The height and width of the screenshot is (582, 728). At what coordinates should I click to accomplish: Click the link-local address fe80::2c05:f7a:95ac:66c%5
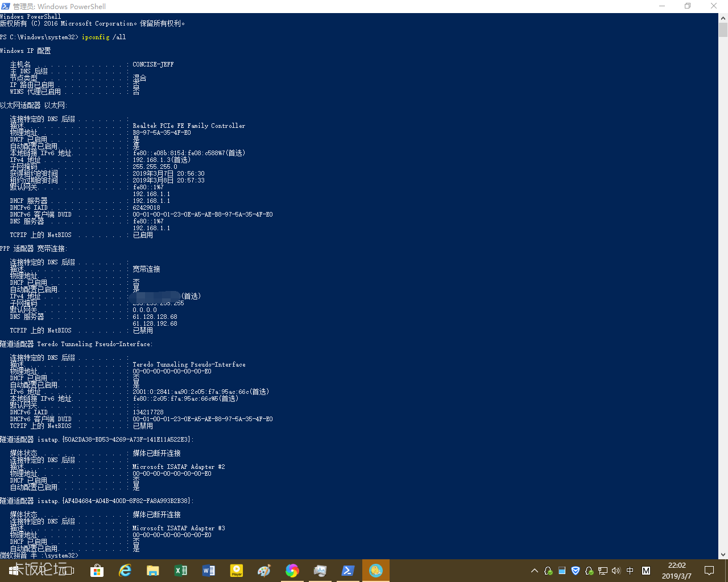185,398
